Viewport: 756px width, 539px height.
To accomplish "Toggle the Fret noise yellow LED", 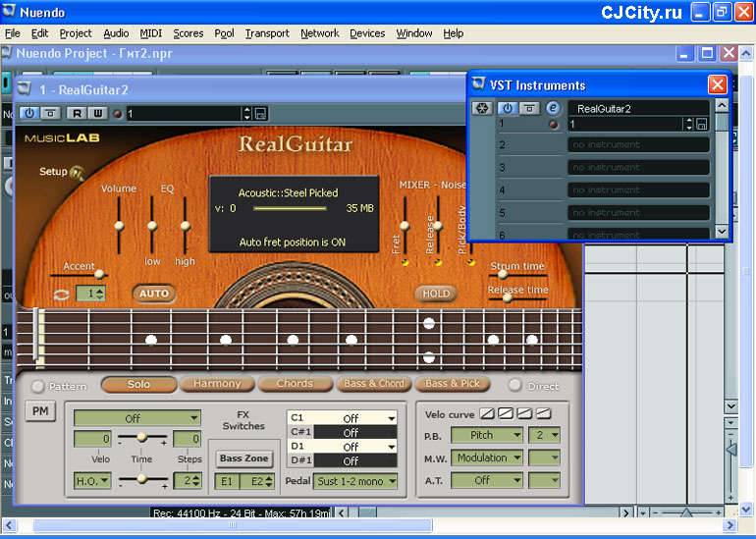I will tap(405, 263).
